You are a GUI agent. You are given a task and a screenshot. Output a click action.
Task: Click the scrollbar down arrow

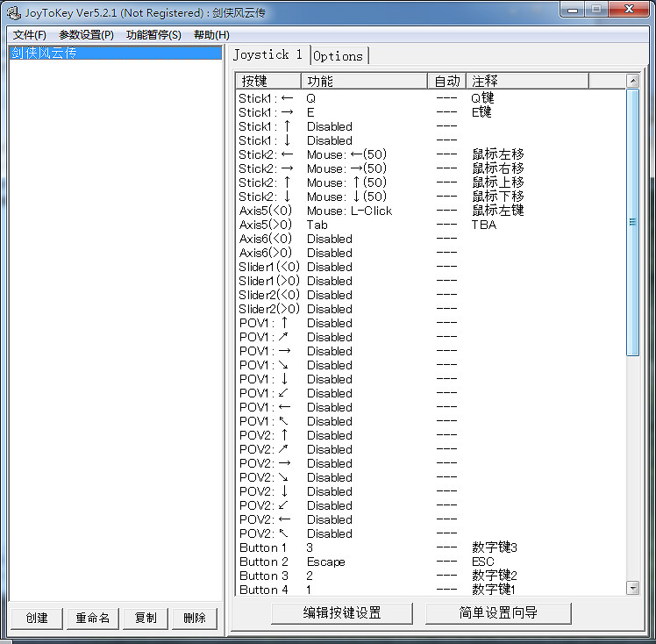pyautogui.click(x=632, y=587)
